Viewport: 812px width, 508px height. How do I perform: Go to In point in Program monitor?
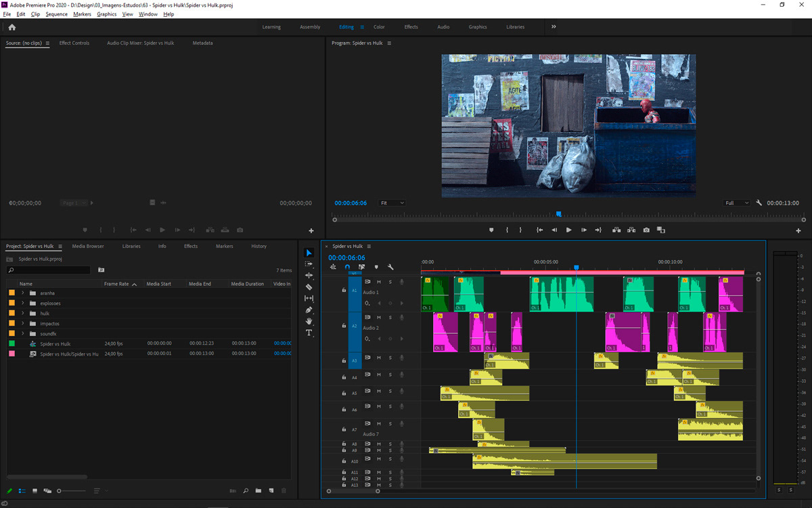[539, 230]
